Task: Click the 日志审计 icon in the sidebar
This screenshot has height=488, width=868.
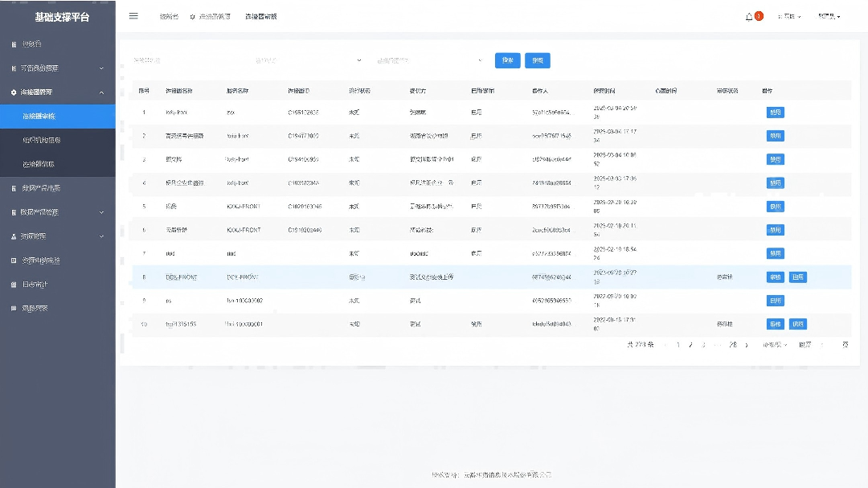Action: click(x=14, y=285)
